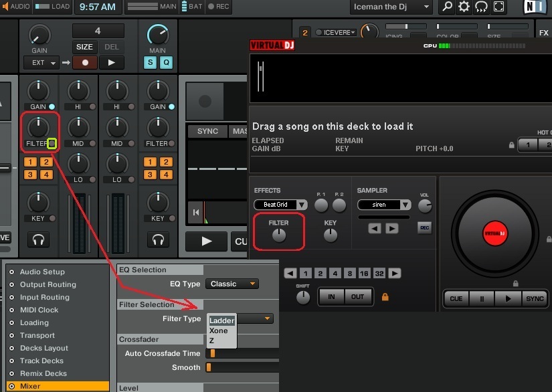Set loop length to 16 beats

tap(365, 273)
